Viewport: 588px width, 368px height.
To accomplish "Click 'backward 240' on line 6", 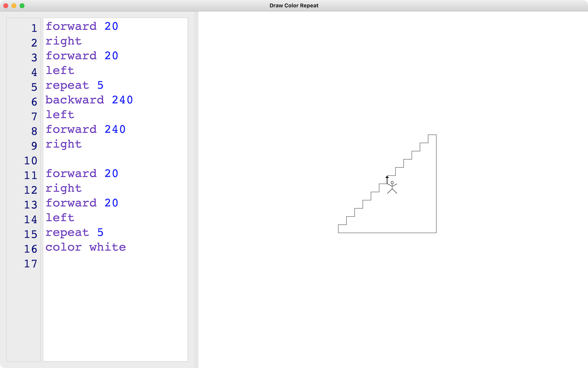I will pos(89,100).
